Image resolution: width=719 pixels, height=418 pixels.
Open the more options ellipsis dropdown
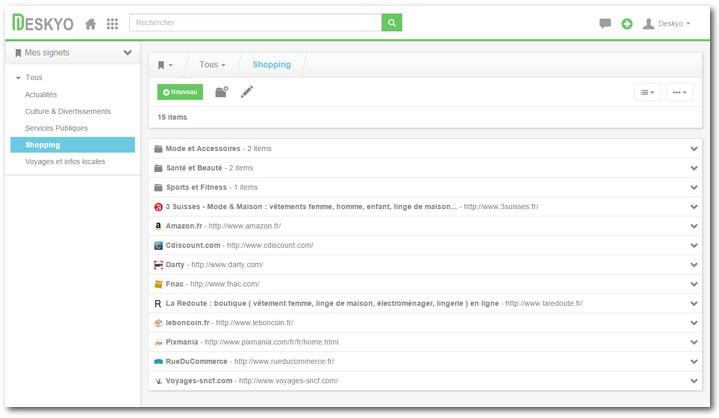pyautogui.click(x=680, y=92)
